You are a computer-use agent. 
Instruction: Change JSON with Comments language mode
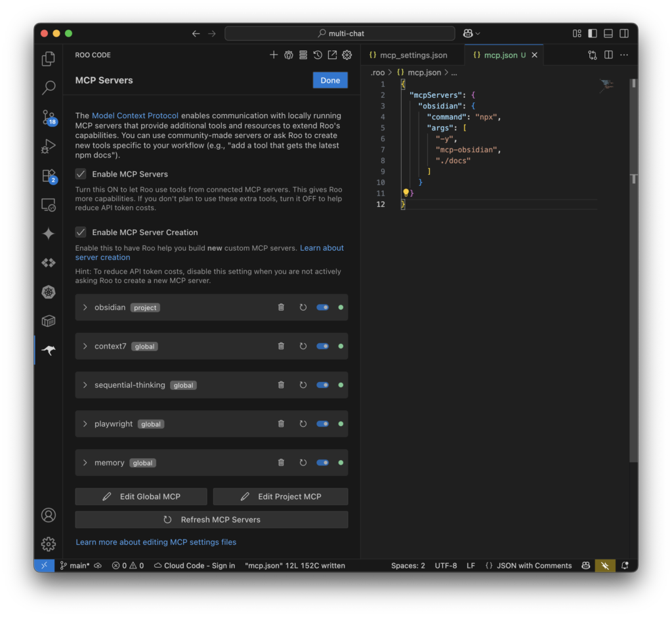[x=529, y=565]
